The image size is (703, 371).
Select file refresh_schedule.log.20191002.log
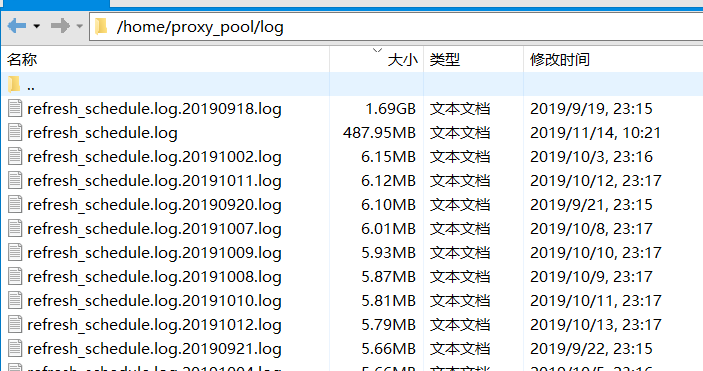pyautogui.click(x=154, y=157)
